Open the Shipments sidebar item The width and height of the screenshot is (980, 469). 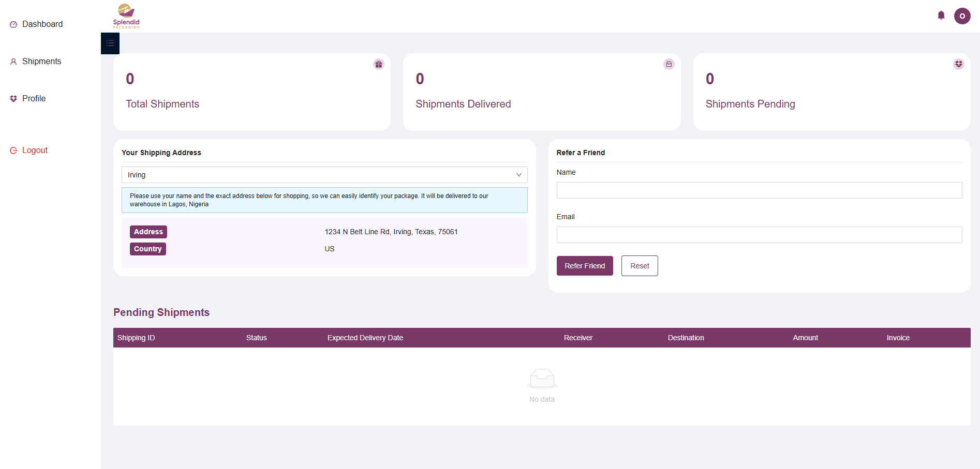click(x=41, y=62)
